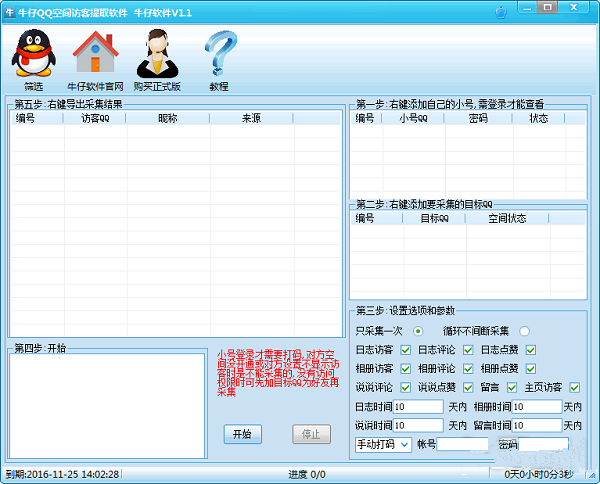
Task: Click 相册时间 input field
Action: 537,407
